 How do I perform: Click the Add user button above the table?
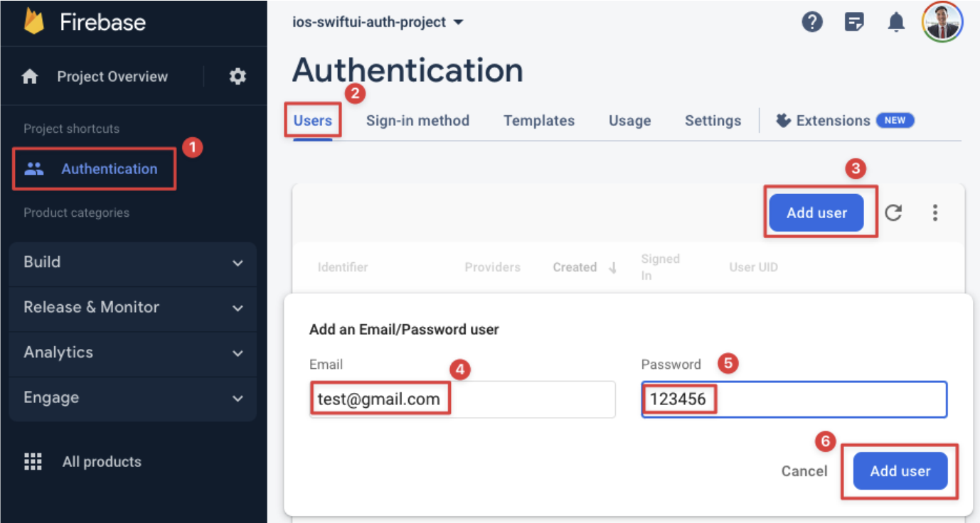tap(816, 212)
